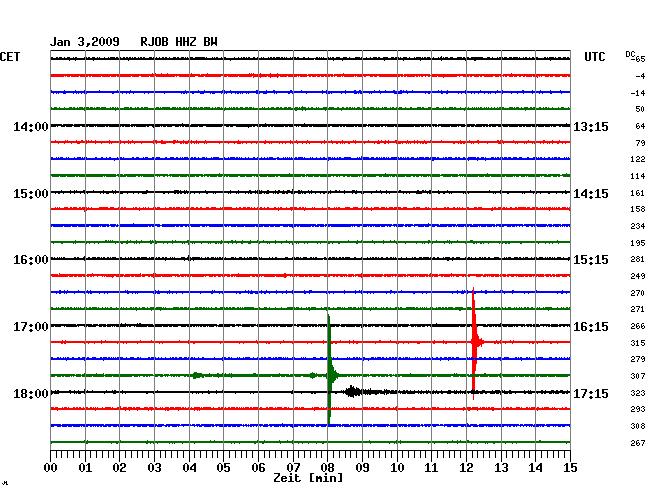This screenshot has height=494, width=650.
Task: Select DC offset value 270
Action: (x=638, y=293)
